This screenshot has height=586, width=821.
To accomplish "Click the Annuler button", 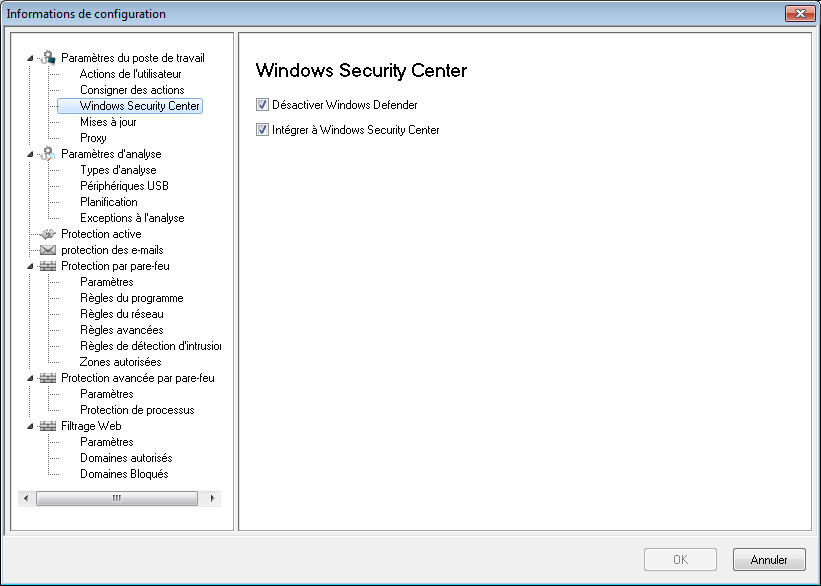I will [769, 560].
